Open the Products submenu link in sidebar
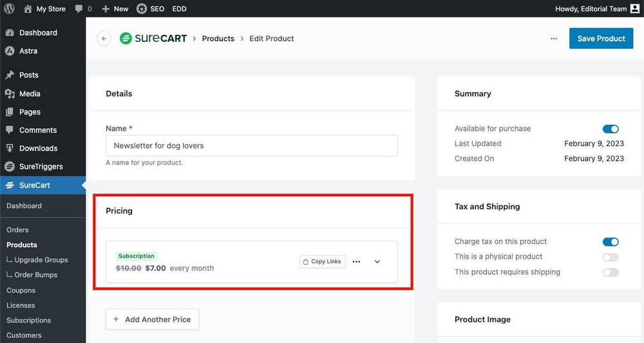Image resolution: width=644 pixels, height=343 pixels. (x=22, y=245)
